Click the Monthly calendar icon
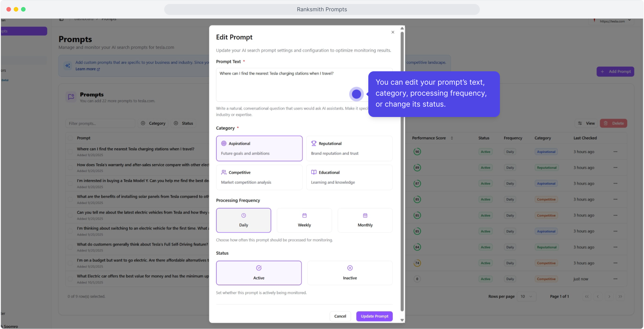644x329 pixels. 365,216
